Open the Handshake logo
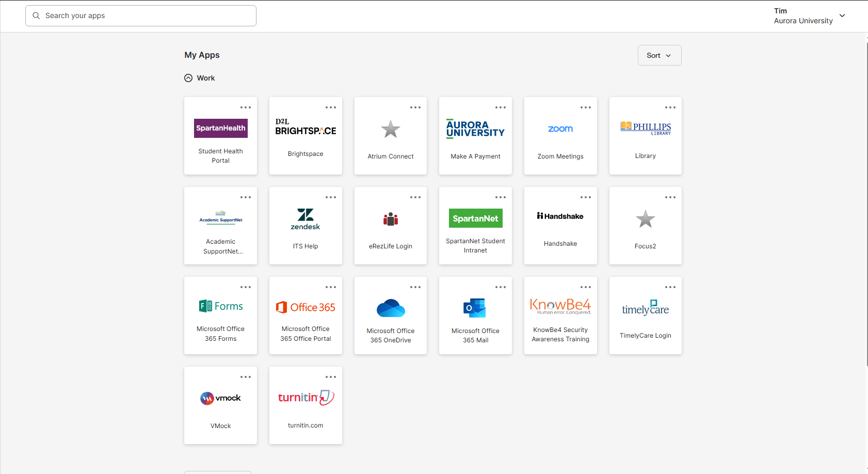 (x=560, y=216)
